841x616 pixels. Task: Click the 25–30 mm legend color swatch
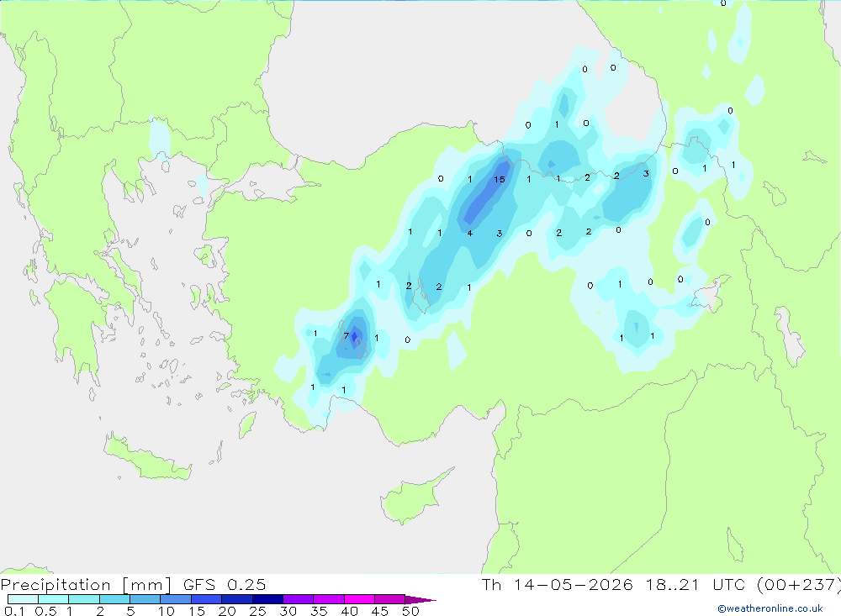[267, 599]
